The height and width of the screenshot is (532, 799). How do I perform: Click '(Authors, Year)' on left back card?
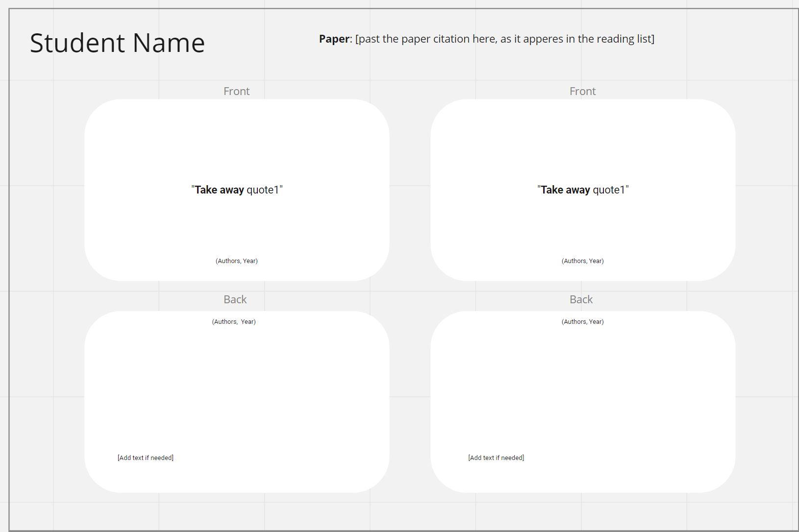234,322
